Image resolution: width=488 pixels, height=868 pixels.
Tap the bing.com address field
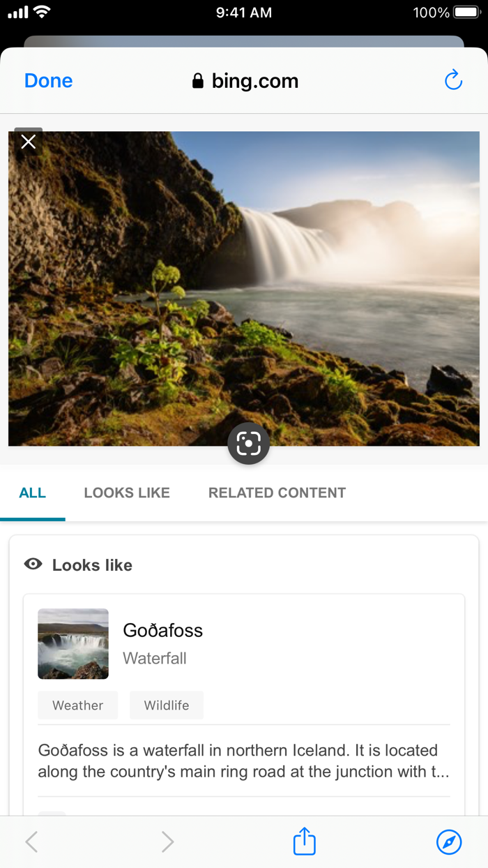(x=255, y=80)
